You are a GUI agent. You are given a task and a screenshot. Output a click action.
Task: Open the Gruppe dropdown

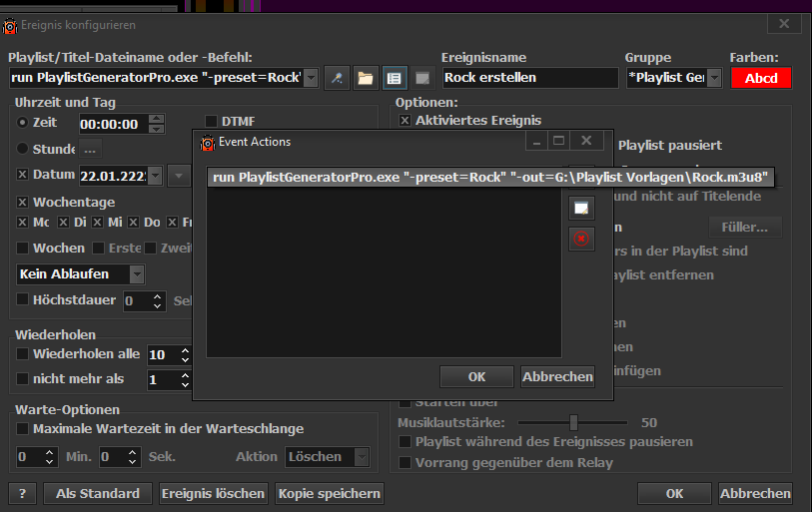[715, 78]
